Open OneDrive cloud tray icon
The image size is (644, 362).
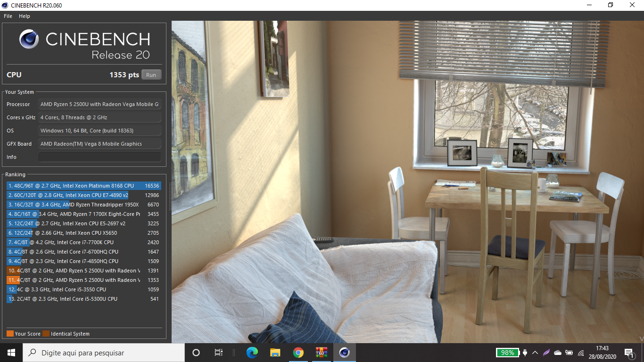[x=558, y=353]
